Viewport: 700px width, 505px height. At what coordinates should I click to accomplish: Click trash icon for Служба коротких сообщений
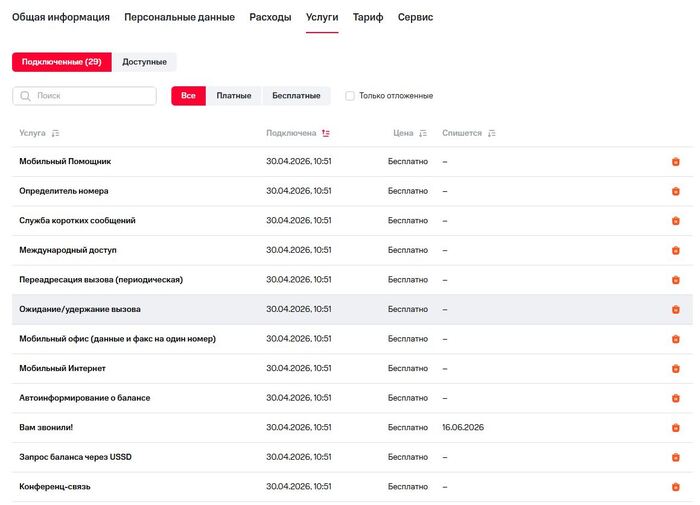675,221
